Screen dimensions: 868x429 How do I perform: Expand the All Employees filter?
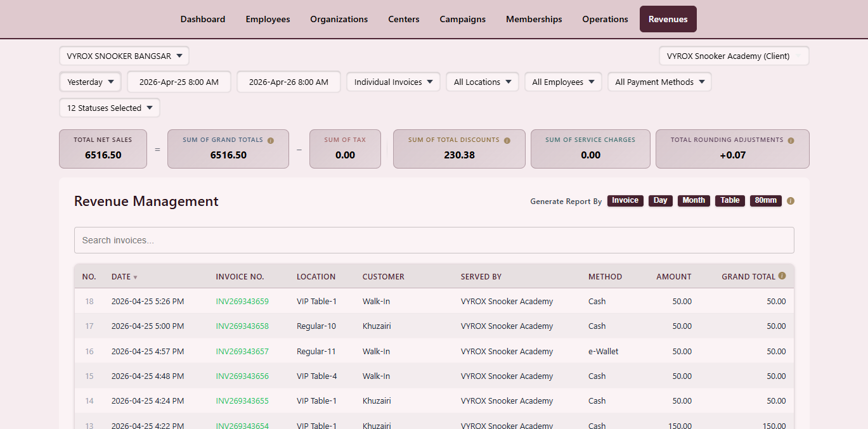563,82
